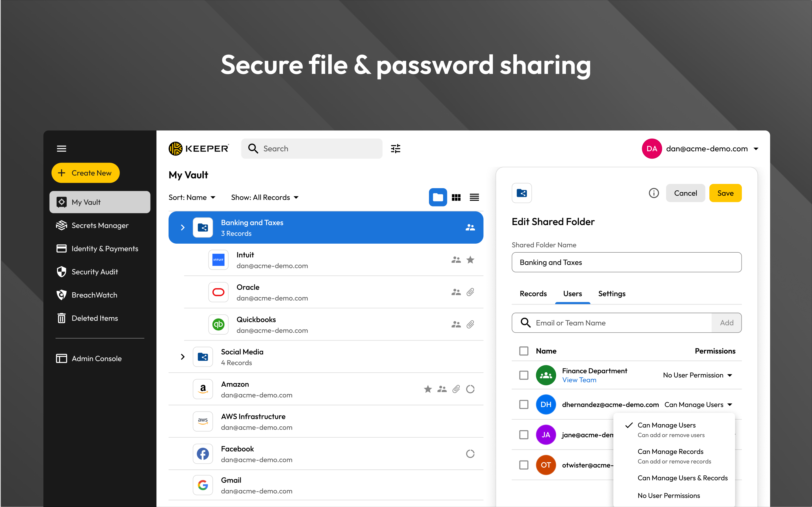The height and width of the screenshot is (507, 812).
Task: Open dhernandez Can Manage Users dropdown
Action: (698, 405)
